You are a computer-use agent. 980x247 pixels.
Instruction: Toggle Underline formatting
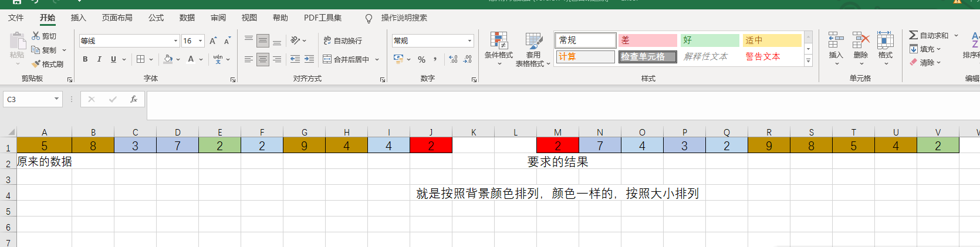point(113,59)
